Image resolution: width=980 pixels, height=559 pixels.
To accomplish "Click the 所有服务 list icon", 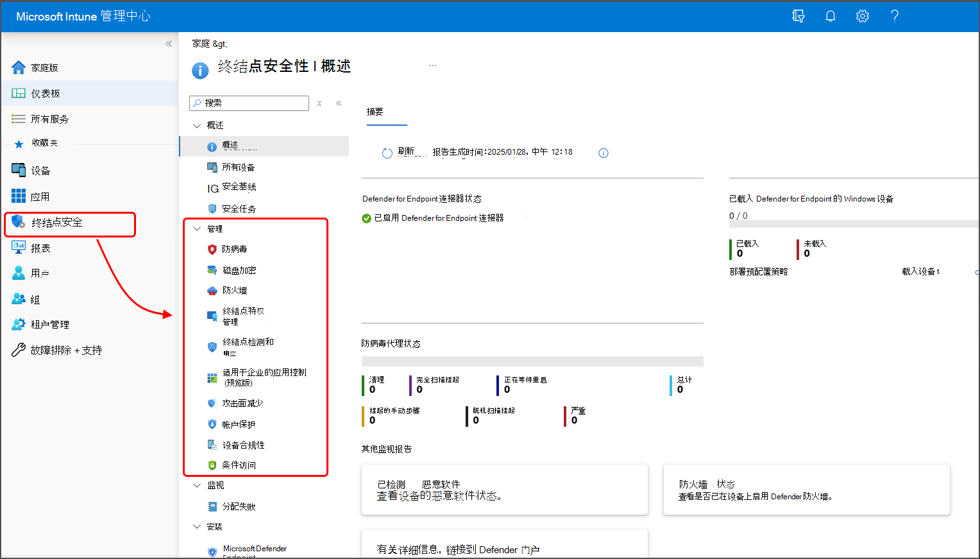I will tap(19, 119).
